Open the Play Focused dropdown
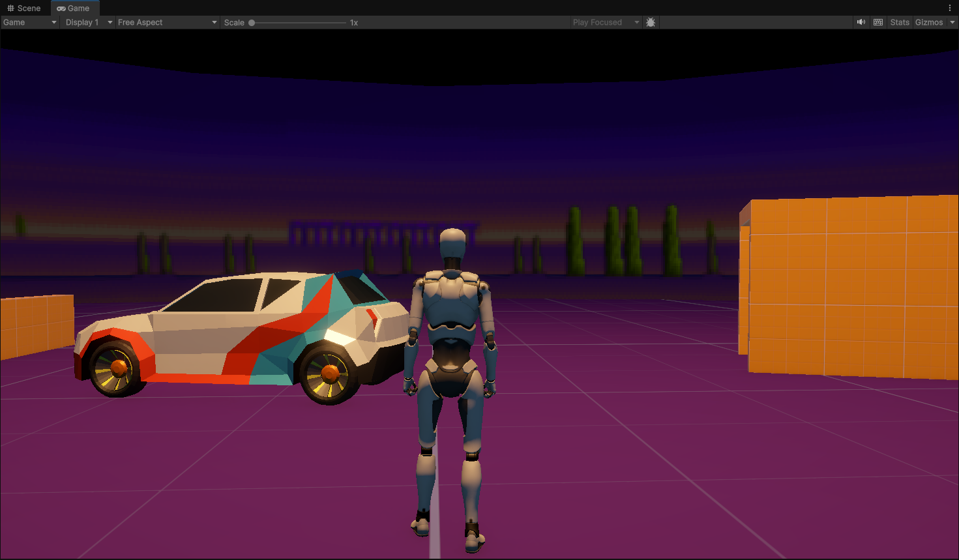The width and height of the screenshot is (959, 560). pos(606,22)
